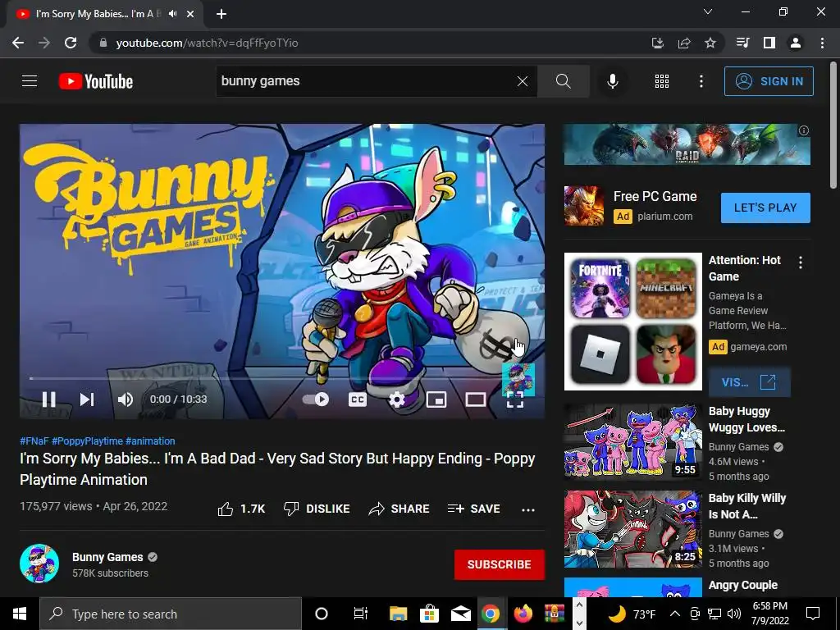Viewport: 840px width, 630px height.
Task: Click the VIS... gameya ad button
Action: [x=749, y=382]
